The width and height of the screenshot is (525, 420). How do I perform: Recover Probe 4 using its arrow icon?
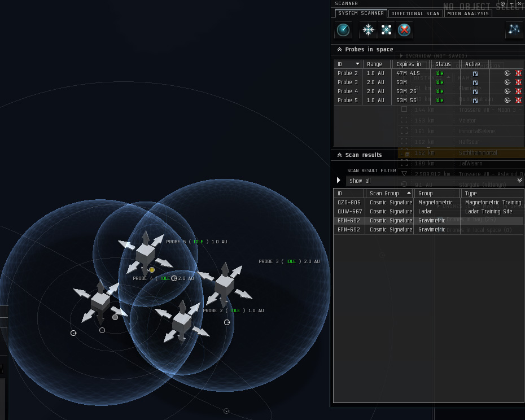point(508,91)
